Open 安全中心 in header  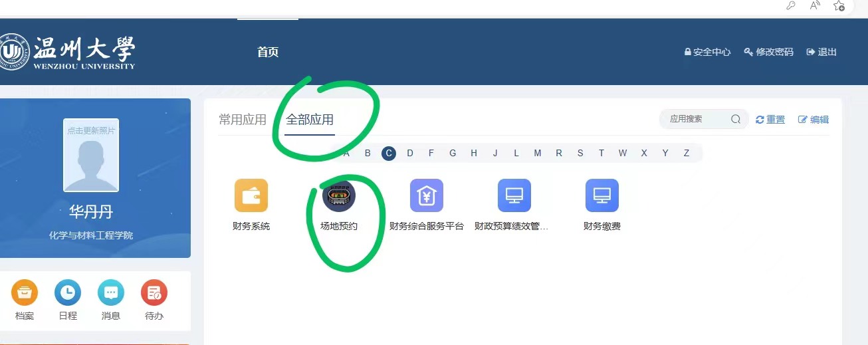[x=708, y=52]
